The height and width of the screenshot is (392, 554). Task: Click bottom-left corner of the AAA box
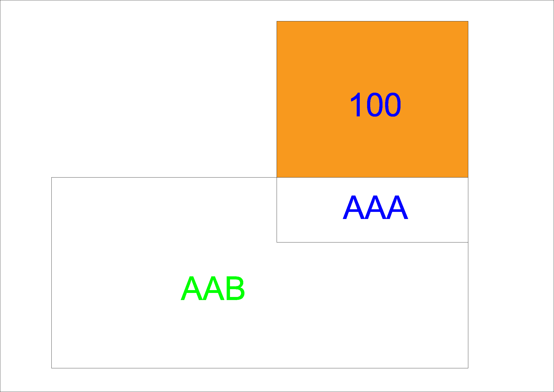(x=277, y=242)
